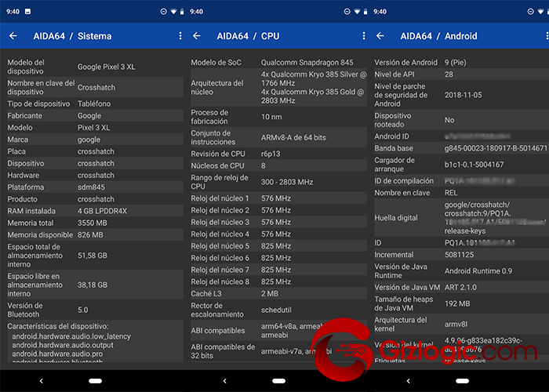This screenshot has height=392, width=549.
Task: Select the 'REL' codename value
Action: point(451,193)
